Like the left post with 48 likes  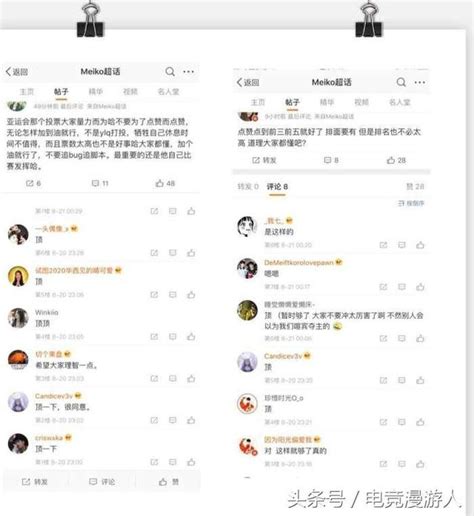tap(165, 183)
